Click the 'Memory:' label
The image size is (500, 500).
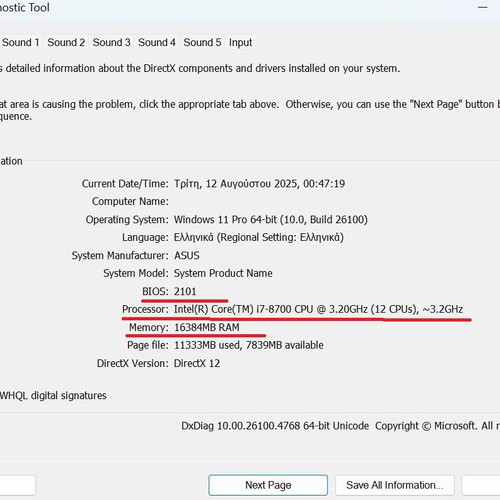point(149,327)
